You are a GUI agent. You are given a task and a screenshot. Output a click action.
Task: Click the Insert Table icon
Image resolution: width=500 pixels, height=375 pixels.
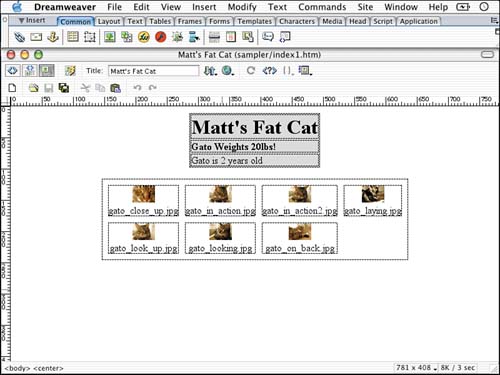click(73, 37)
